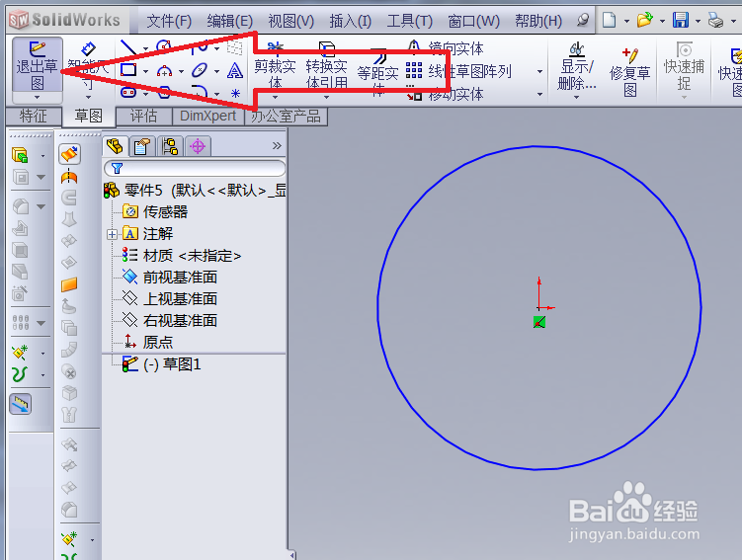Open the 窗口(W) menu
The height and width of the screenshot is (560, 742).
473,21
